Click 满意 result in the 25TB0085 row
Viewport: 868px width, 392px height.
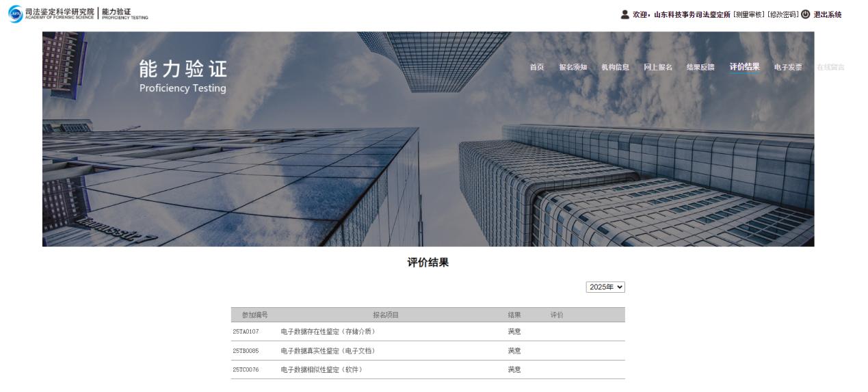514,351
